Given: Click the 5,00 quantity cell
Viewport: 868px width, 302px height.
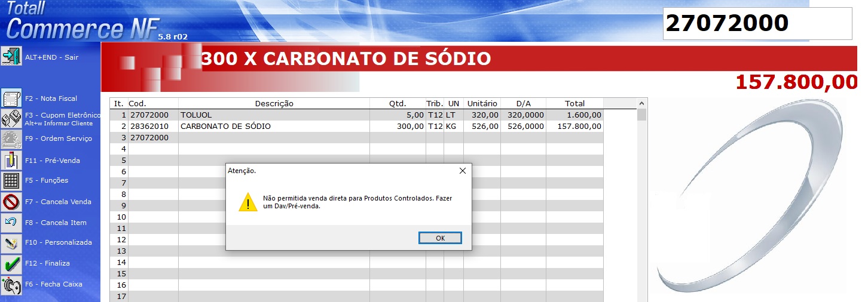Looking at the screenshot, I should [x=398, y=115].
